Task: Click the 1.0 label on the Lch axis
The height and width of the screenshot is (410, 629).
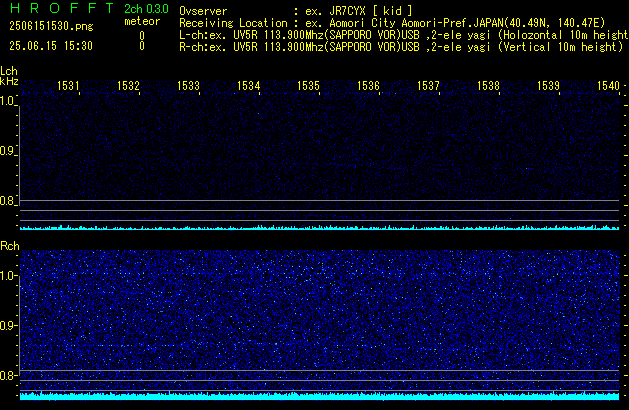Action: coord(7,101)
